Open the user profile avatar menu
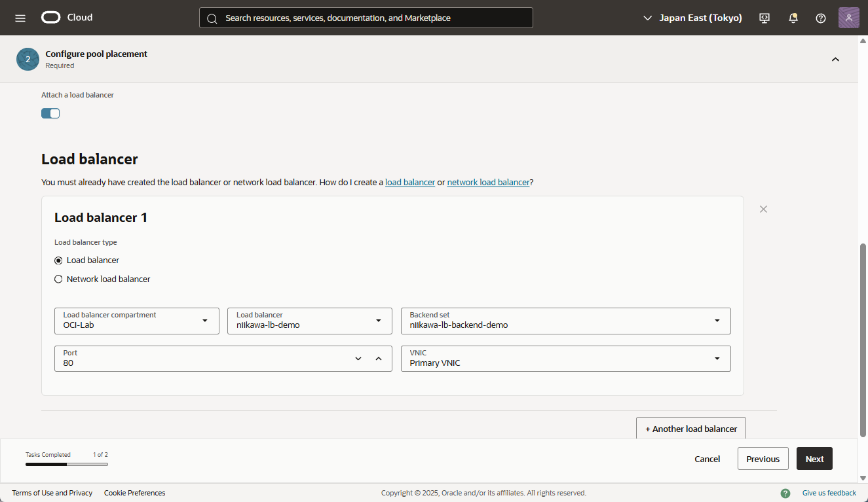868x502 pixels. pos(848,18)
